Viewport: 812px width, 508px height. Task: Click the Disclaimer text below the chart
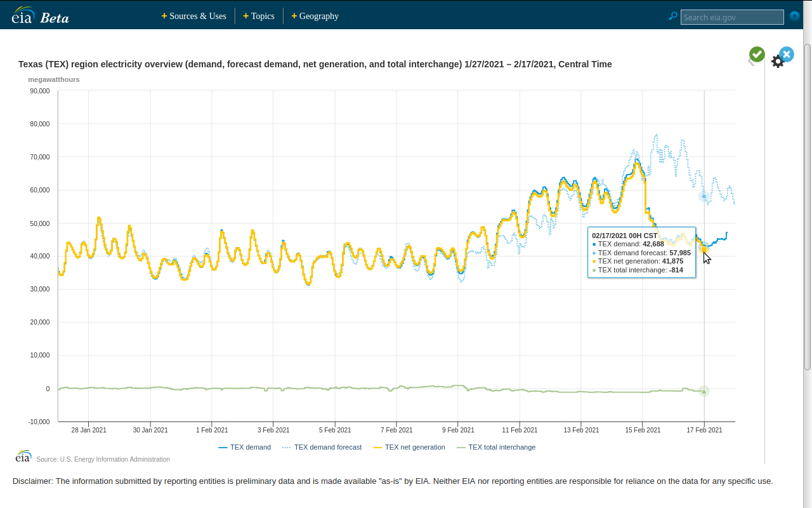click(x=393, y=481)
